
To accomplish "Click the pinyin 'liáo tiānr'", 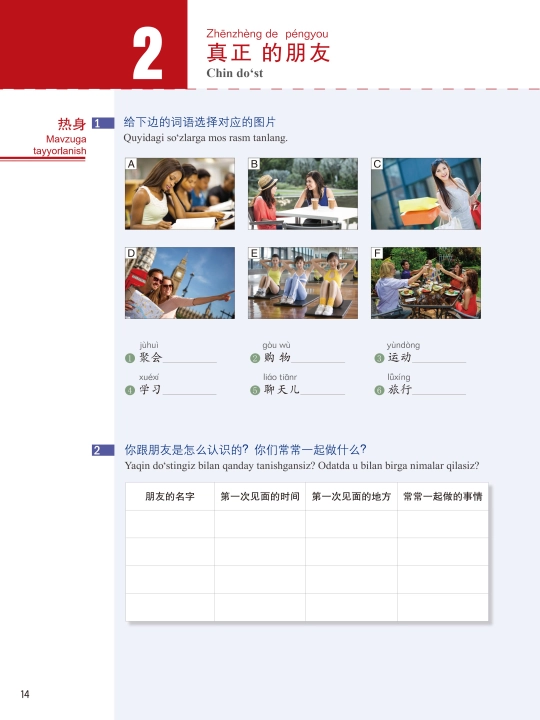I will tap(280, 377).
